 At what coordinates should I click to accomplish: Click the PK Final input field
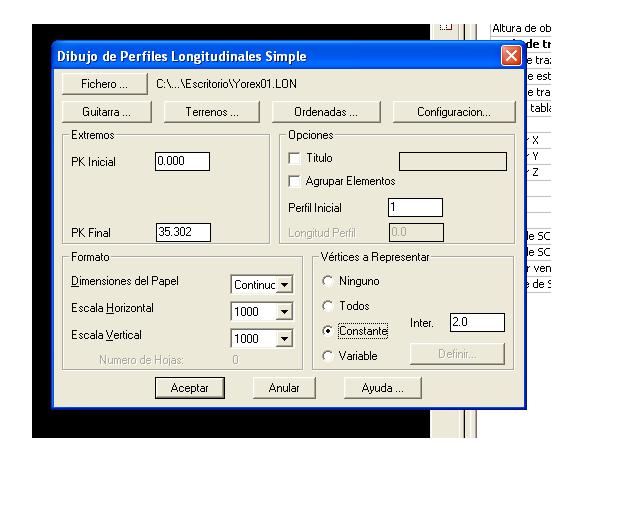point(183,232)
